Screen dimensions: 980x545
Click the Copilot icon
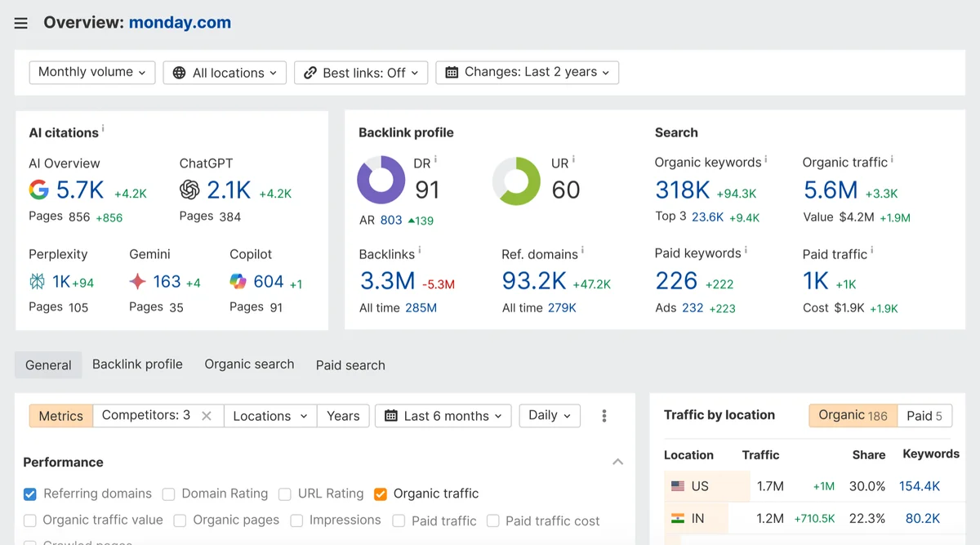pyautogui.click(x=237, y=281)
